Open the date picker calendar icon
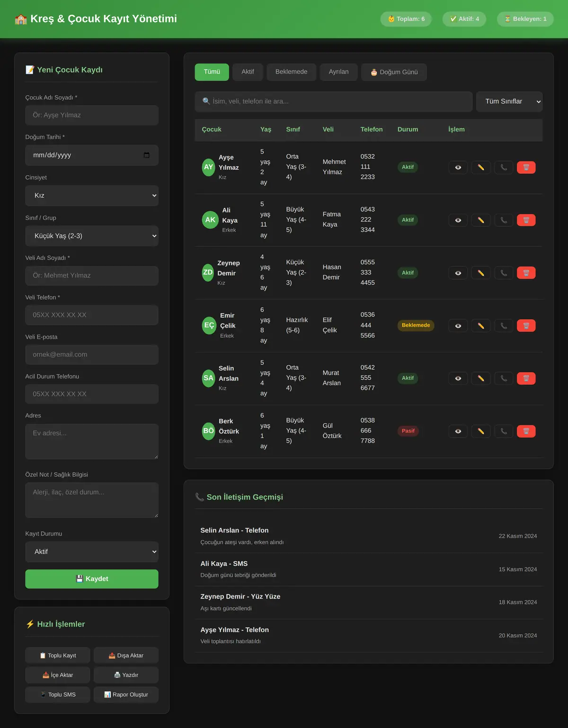Image resolution: width=568 pixels, height=728 pixels. coord(147,155)
